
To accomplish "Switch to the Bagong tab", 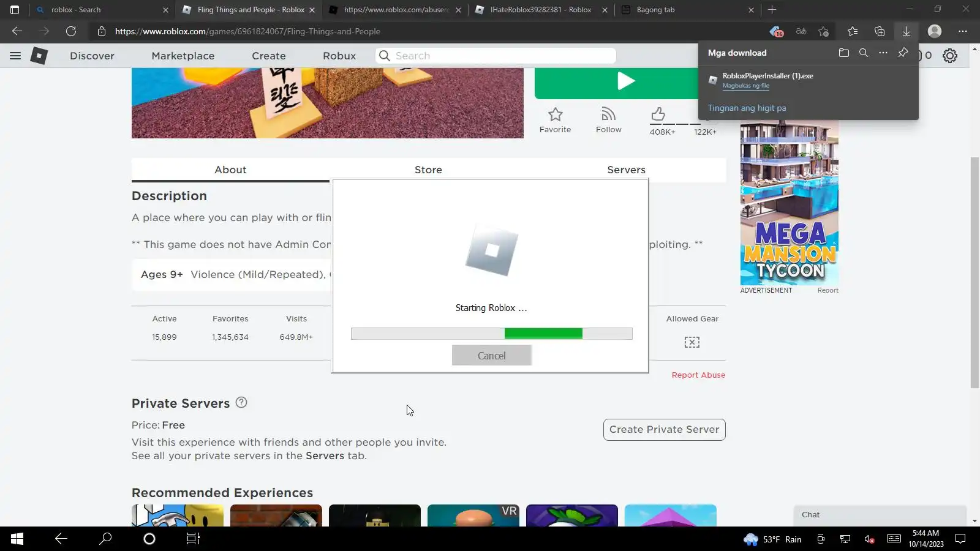I will [x=687, y=10].
